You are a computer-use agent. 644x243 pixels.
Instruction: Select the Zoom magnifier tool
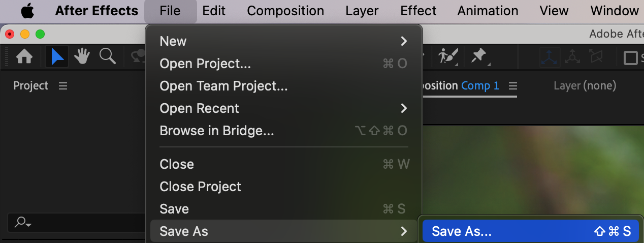(108, 56)
